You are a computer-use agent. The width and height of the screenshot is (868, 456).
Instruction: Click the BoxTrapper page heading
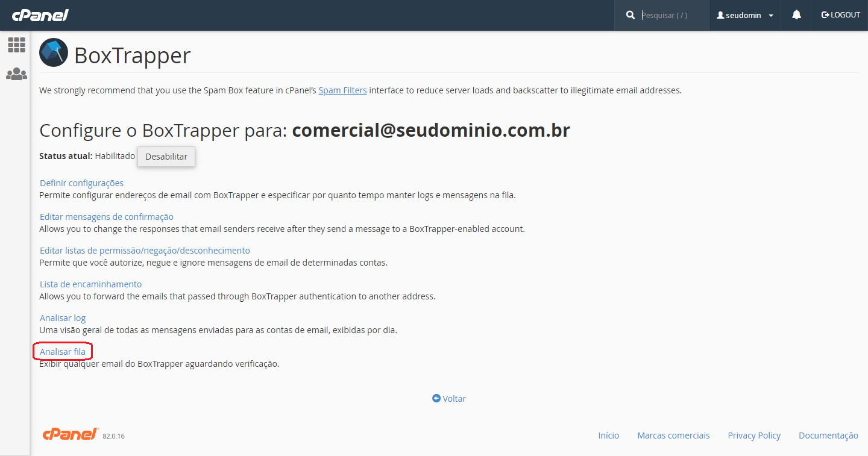(x=132, y=55)
